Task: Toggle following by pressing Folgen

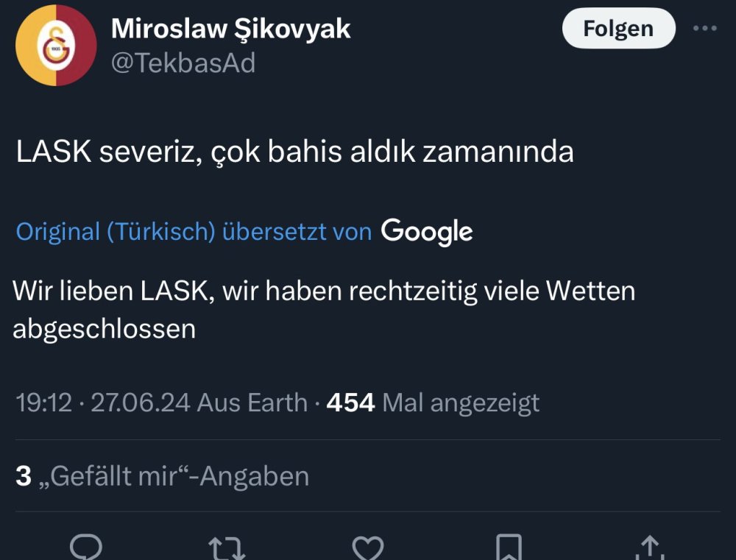Action: tap(618, 29)
